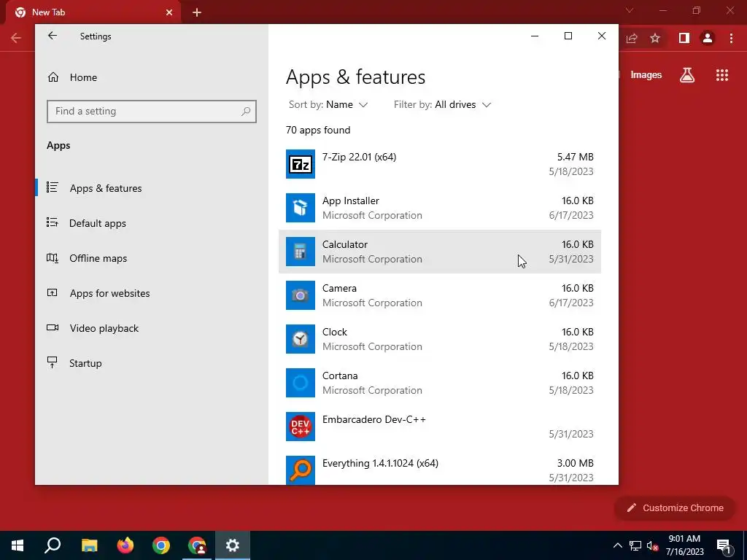The image size is (747, 560).
Task: Select Startup in sidebar
Action: point(152,363)
